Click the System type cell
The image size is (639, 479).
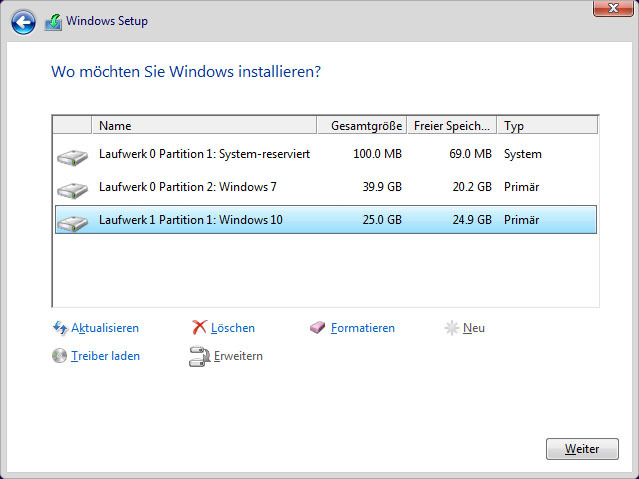point(523,154)
